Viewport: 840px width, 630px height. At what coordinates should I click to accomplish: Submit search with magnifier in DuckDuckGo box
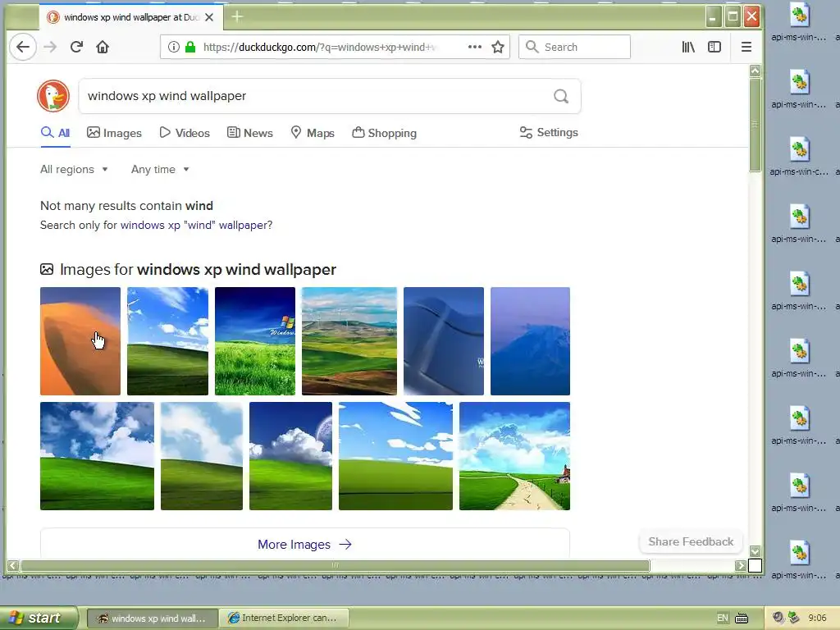pyautogui.click(x=561, y=97)
